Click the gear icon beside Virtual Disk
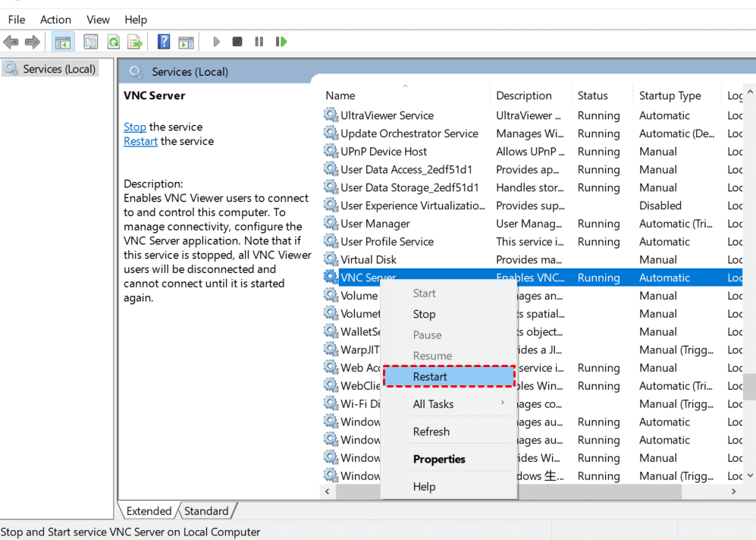 [331, 259]
